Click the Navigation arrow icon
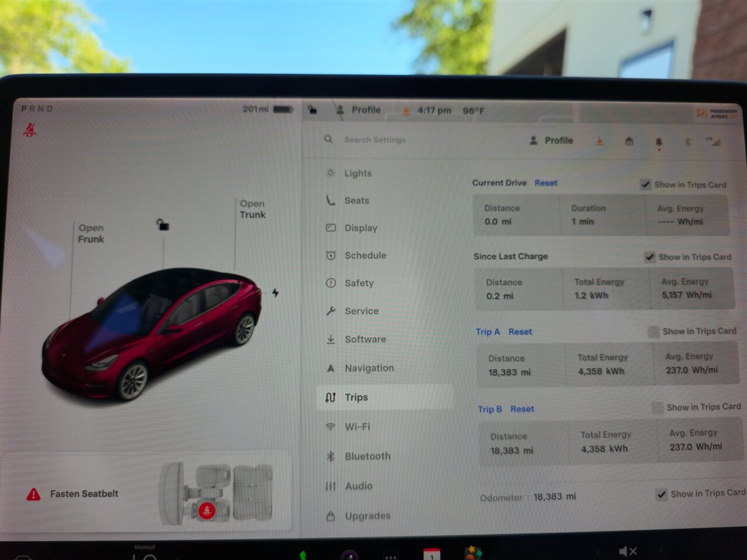Image resolution: width=747 pixels, height=560 pixels. 331,368
